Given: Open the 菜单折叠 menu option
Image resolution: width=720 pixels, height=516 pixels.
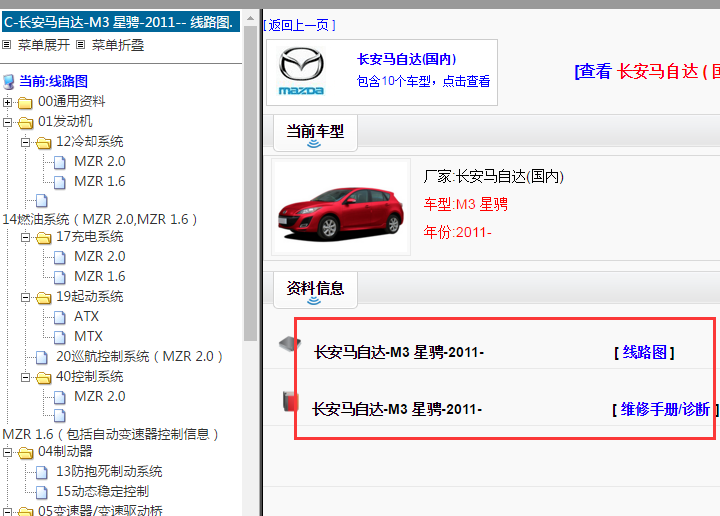Looking at the screenshot, I should (118, 45).
